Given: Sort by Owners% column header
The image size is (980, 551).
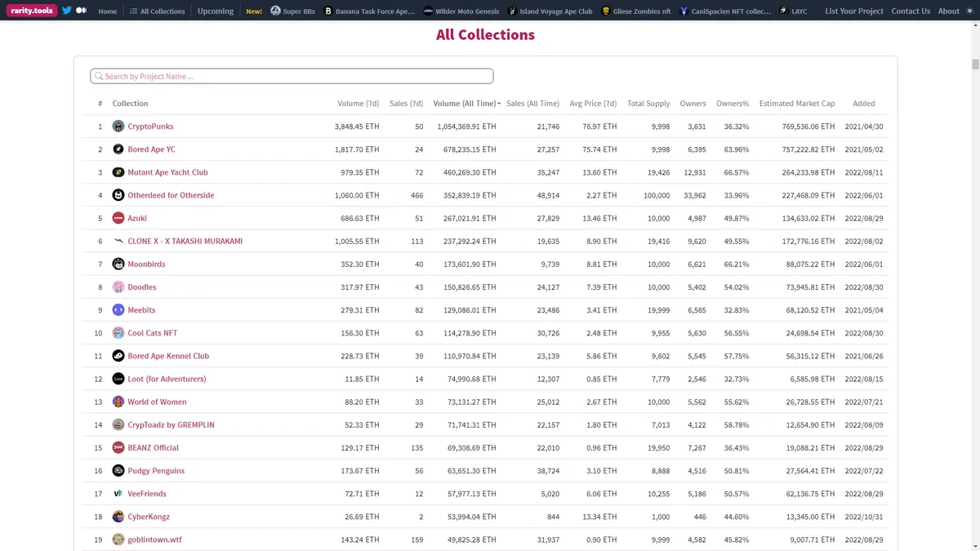Looking at the screenshot, I should 733,104.
